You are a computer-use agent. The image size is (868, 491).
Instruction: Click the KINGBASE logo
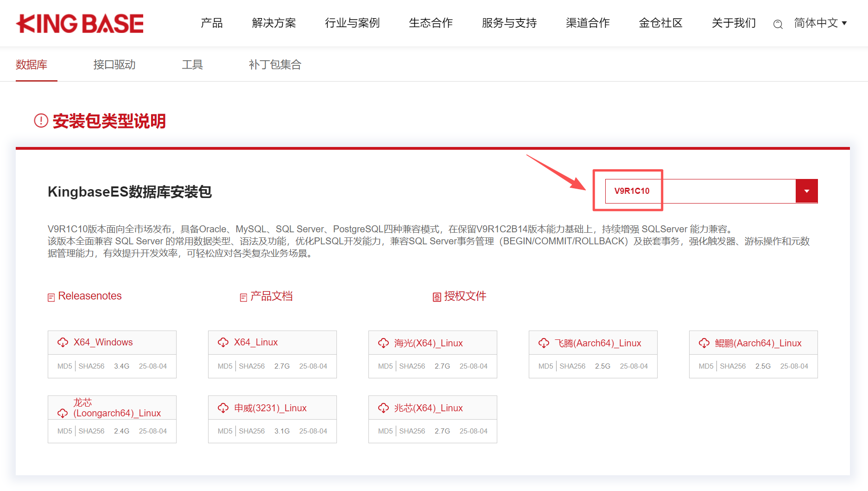[80, 24]
